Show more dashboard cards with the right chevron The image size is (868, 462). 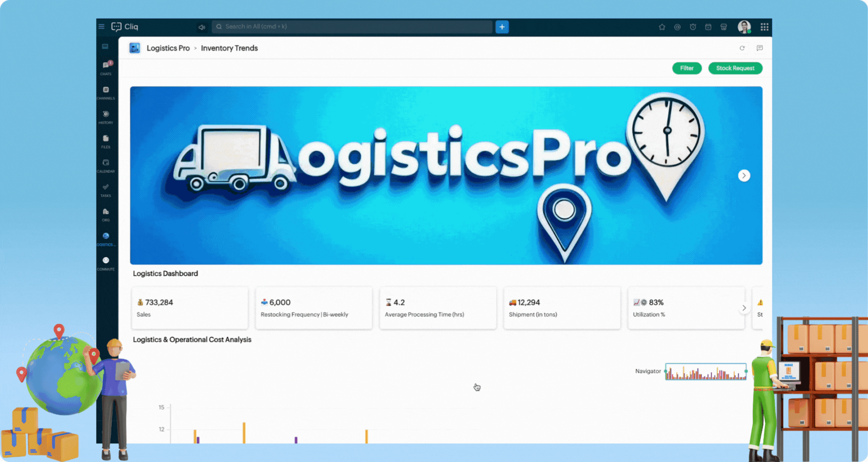click(x=744, y=308)
